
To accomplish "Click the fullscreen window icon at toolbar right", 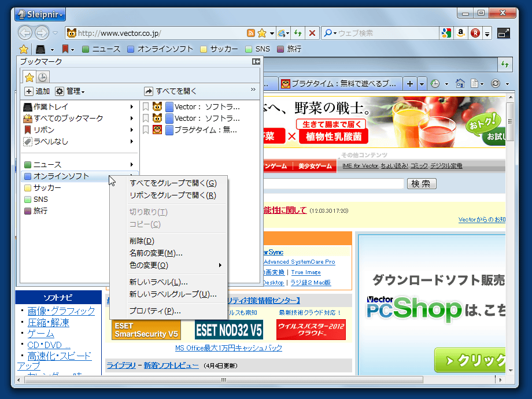I will (x=504, y=33).
